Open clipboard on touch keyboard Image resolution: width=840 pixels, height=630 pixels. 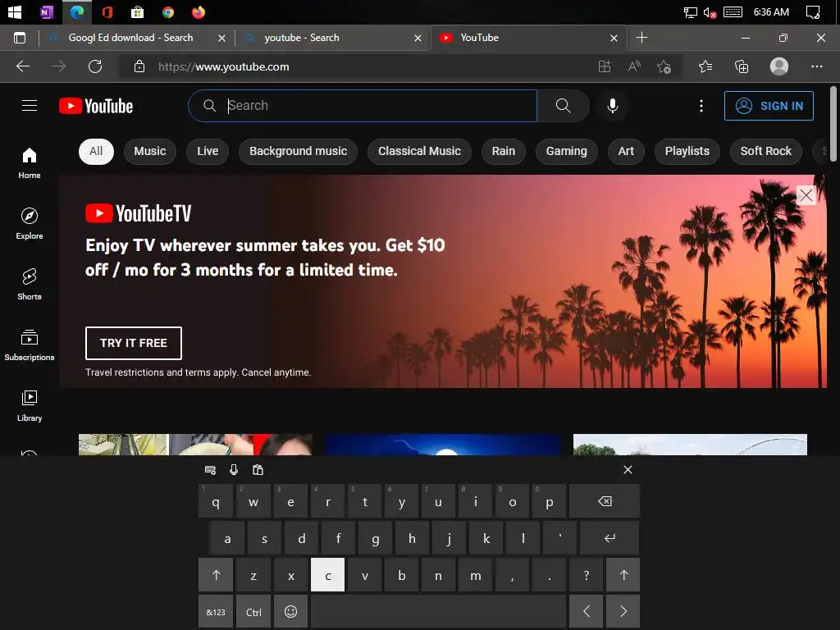[258, 470]
